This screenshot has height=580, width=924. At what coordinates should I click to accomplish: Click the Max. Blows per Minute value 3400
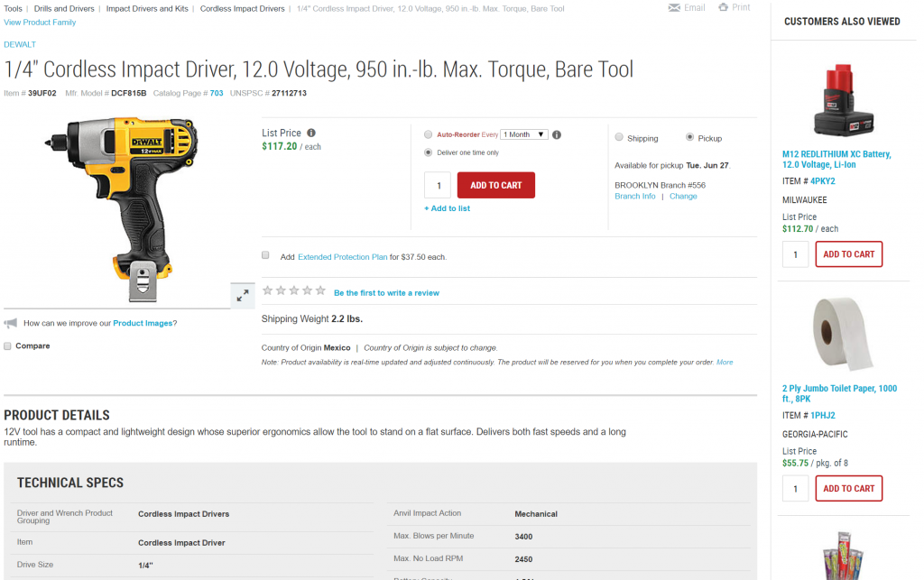coord(524,537)
